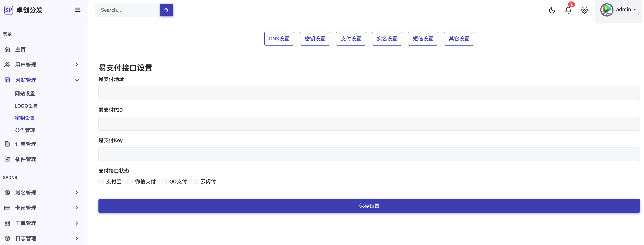Collapse the 网站管理 chevron
Viewport: 644px width, 245px height.
tap(77, 80)
